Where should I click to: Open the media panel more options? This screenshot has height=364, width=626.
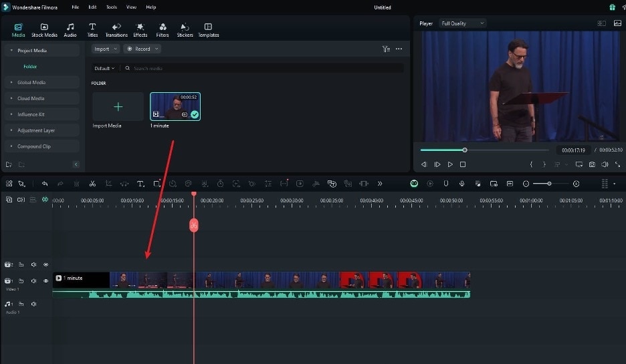pos(399,49)
